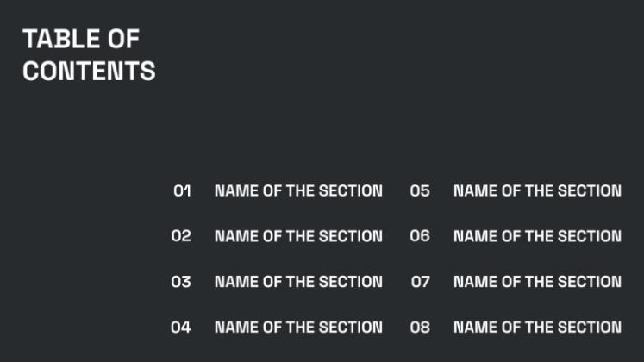
Task: Select section number 08
Action: click(420, 328)
